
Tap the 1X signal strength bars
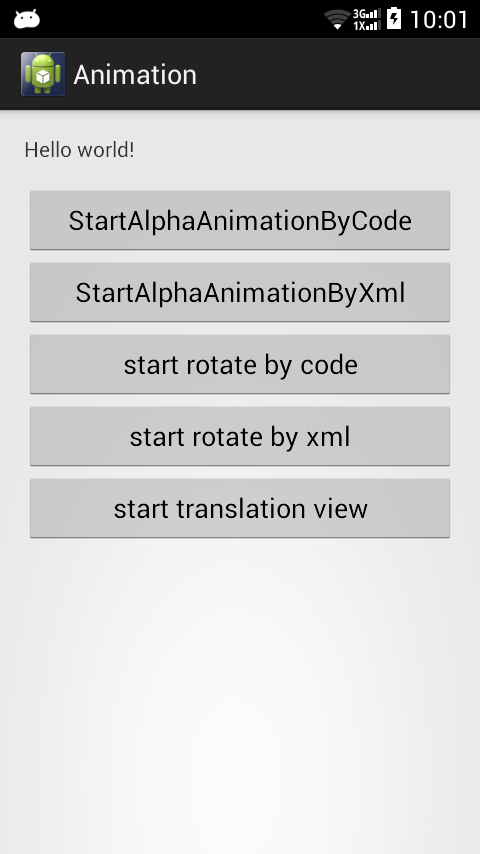coord(366,25)
